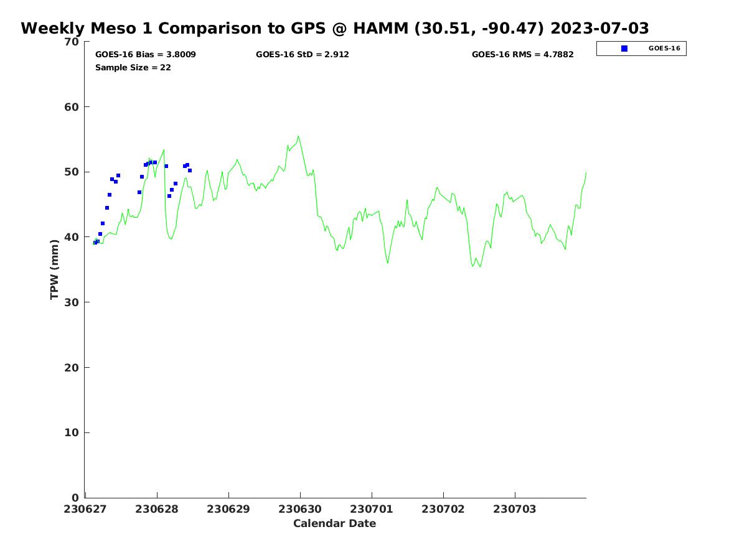Click the blue square marker in the legend
This screenshot has height=560, width=747.
point(624,49)
